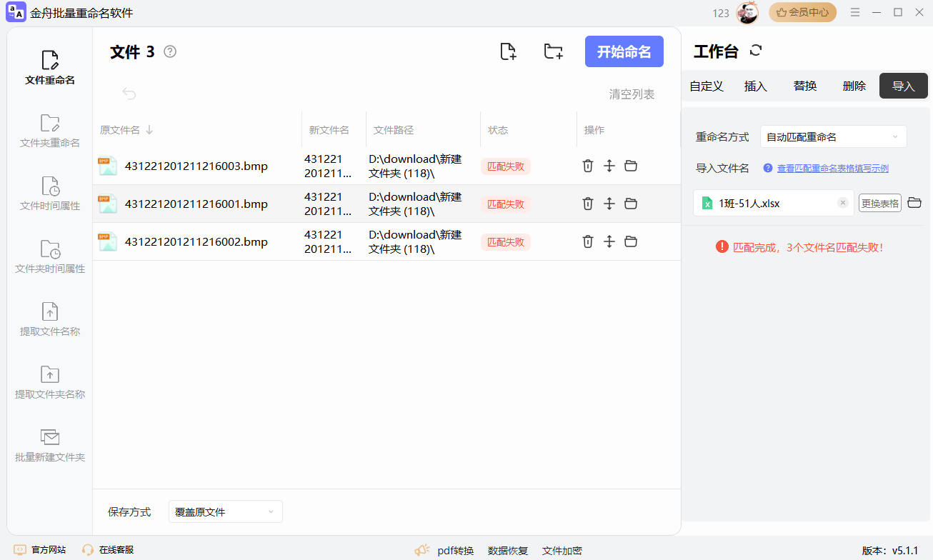Open 文件夹时间属性 in sidebar
This screenshot has height=560, width=933.
[x=50, y=257]
